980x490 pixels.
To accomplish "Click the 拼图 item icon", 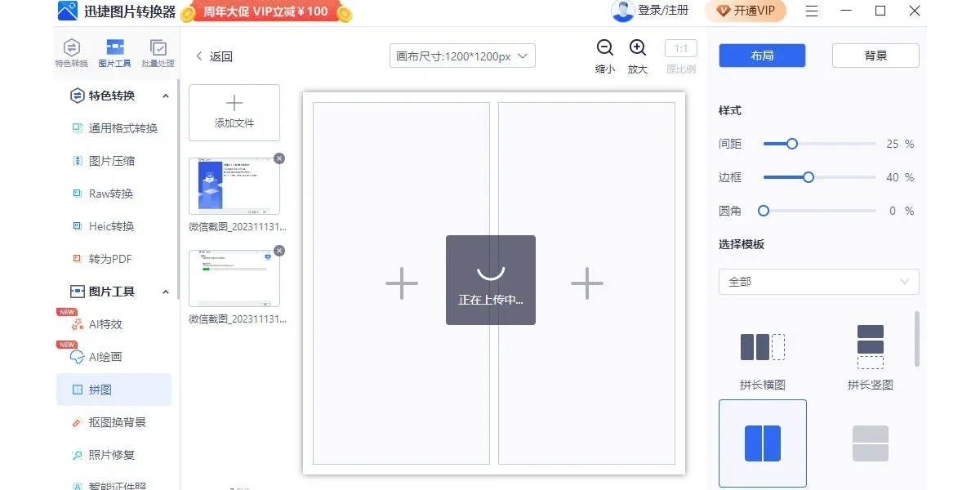I will coord(78,390).
